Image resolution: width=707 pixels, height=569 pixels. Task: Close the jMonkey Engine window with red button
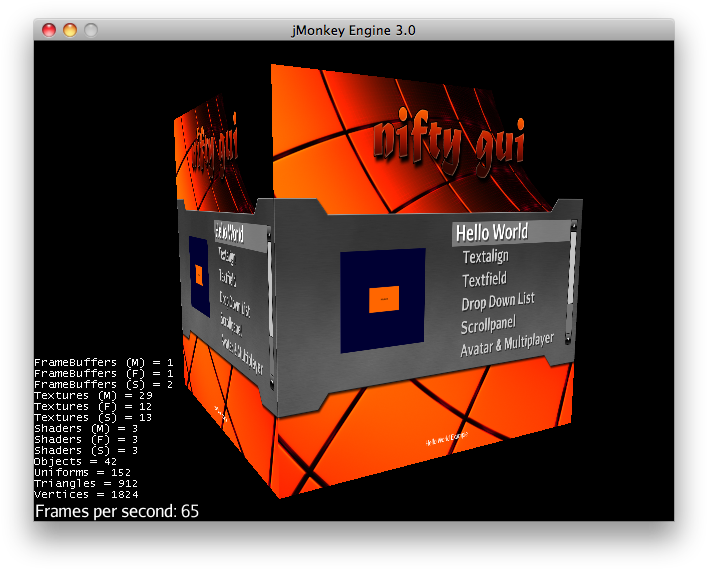(x=49, y=30)
